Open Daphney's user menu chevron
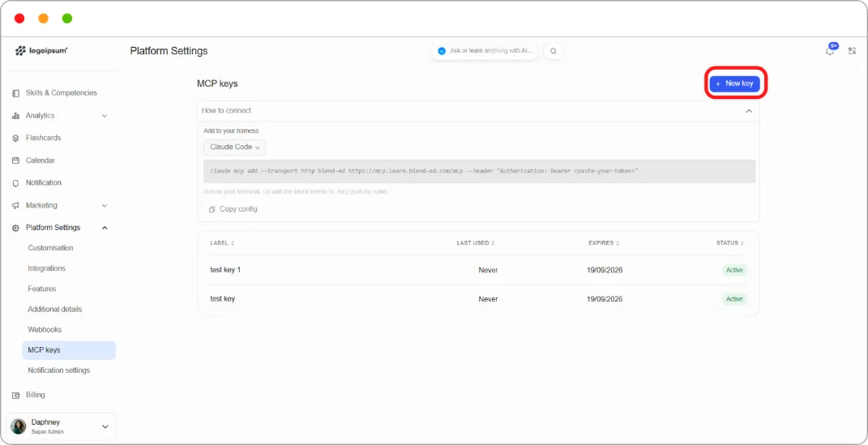 [105, 426]
